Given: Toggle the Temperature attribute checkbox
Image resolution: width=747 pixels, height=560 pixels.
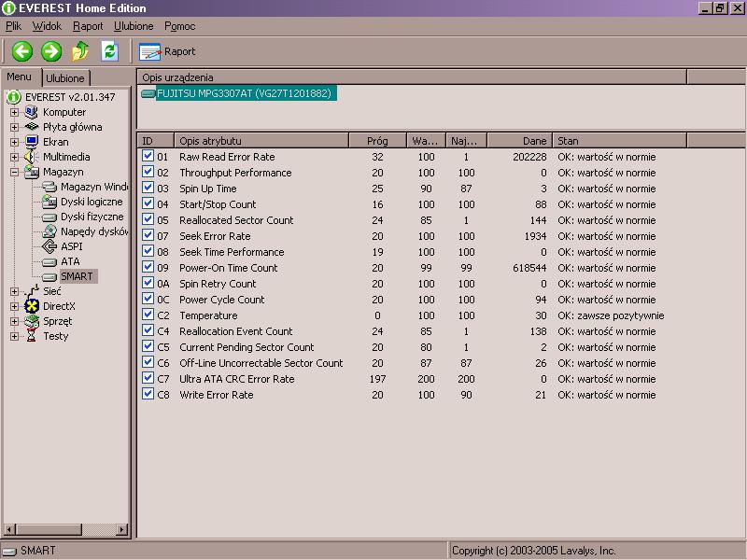Looking at the screenshot, I should pyautogui.click(x=148, y=315).
